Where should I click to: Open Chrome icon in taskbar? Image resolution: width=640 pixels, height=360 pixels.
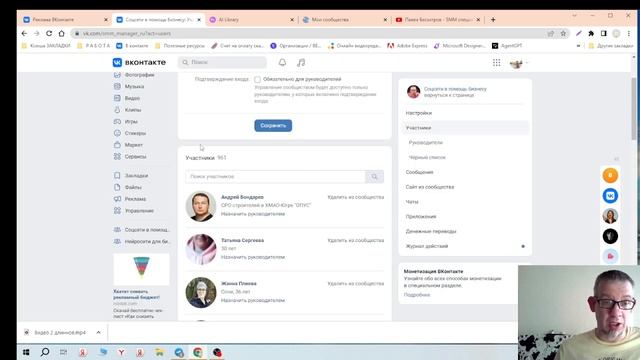click(198, 352)
